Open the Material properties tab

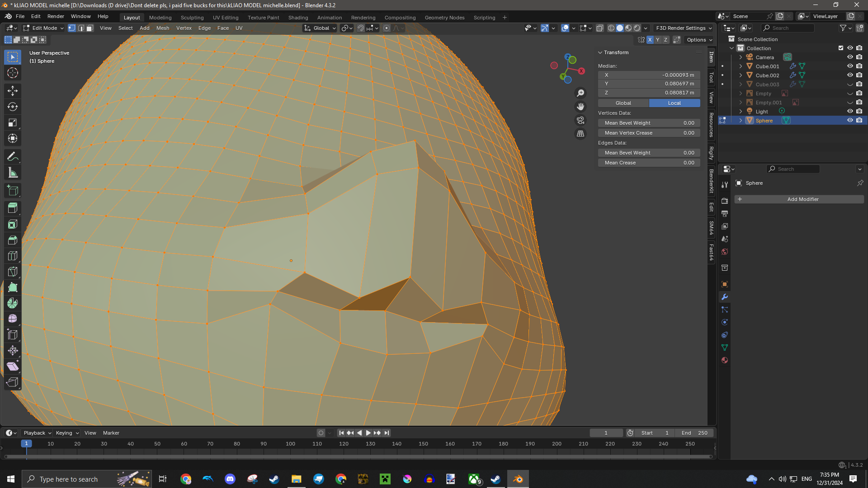tap(725, 360)
